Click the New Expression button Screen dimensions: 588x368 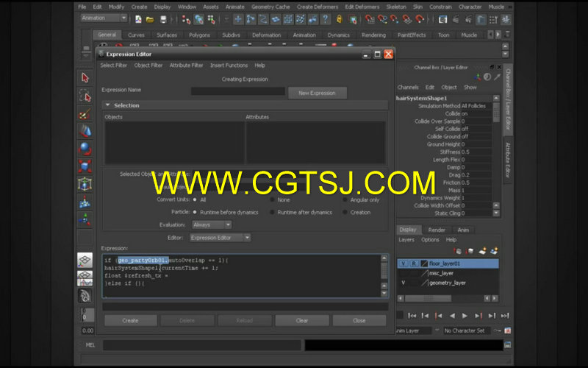[318, 93]
